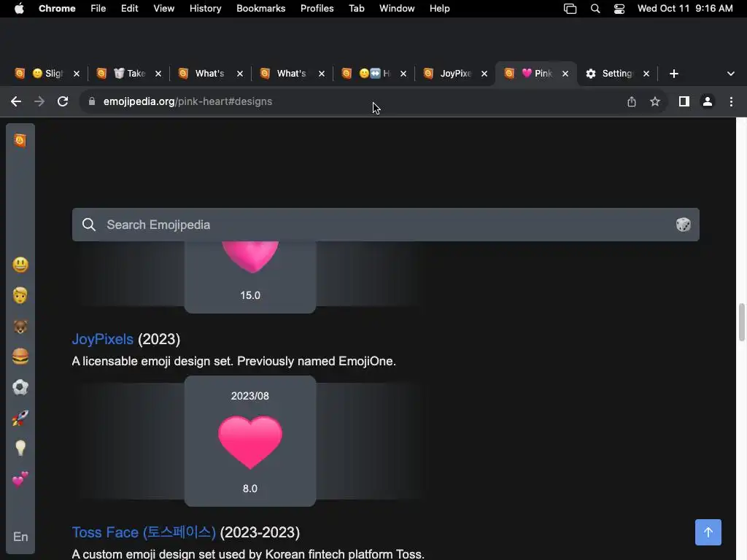This screenshot has height=560, width=747.
Task: Open Travel & Places rocket icon
Action: click(20, 418)
